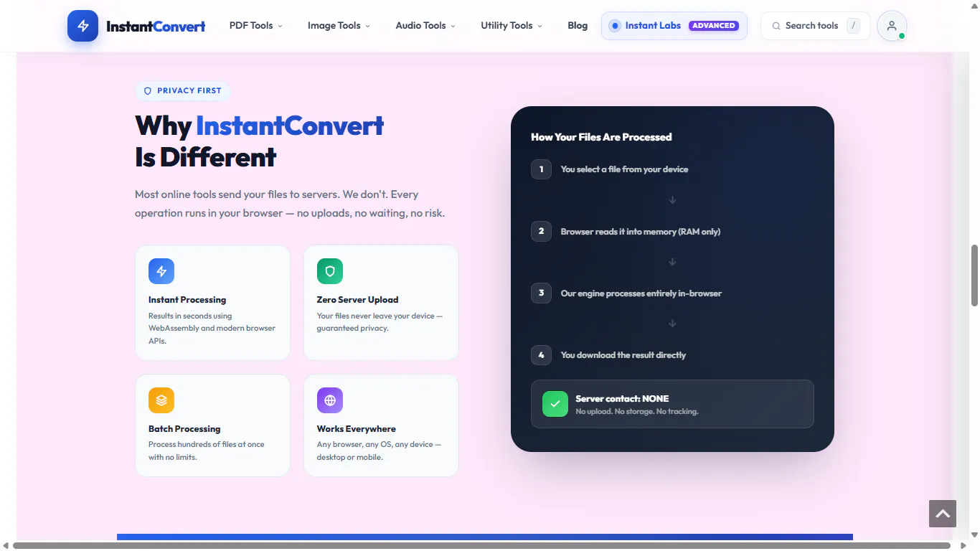This screenshot has width=980, height=551.
Task: Open the Blog page
Action: coord(578,26)
